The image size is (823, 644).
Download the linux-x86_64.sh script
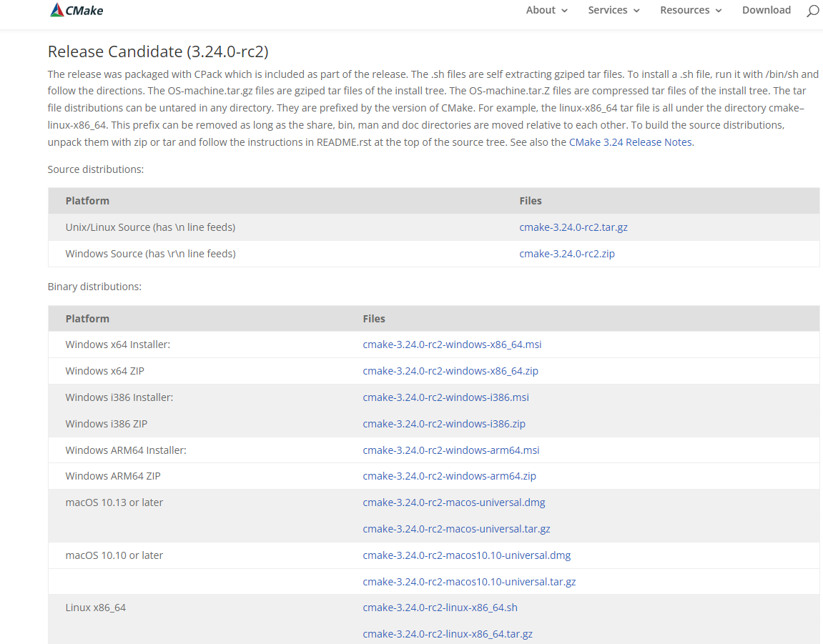[440, 608]
